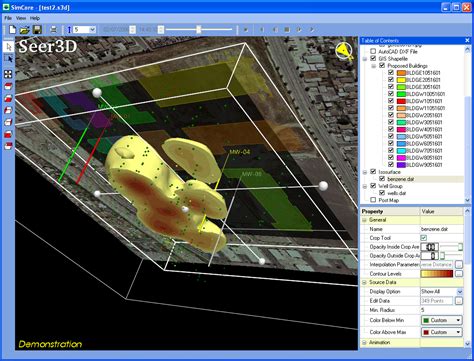Click the Contour Levels ellipsis button

pos(459,274)
